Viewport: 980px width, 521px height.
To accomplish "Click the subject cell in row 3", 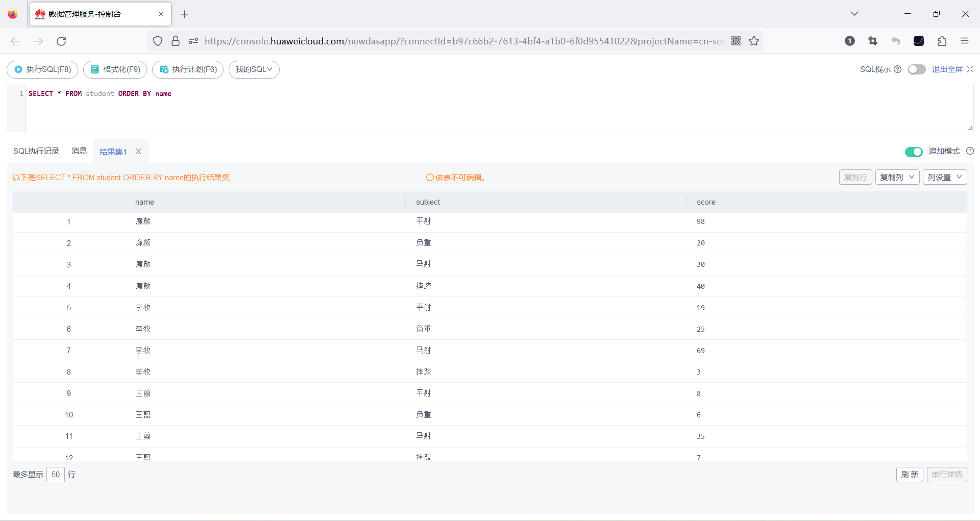I will click(546, 264).
